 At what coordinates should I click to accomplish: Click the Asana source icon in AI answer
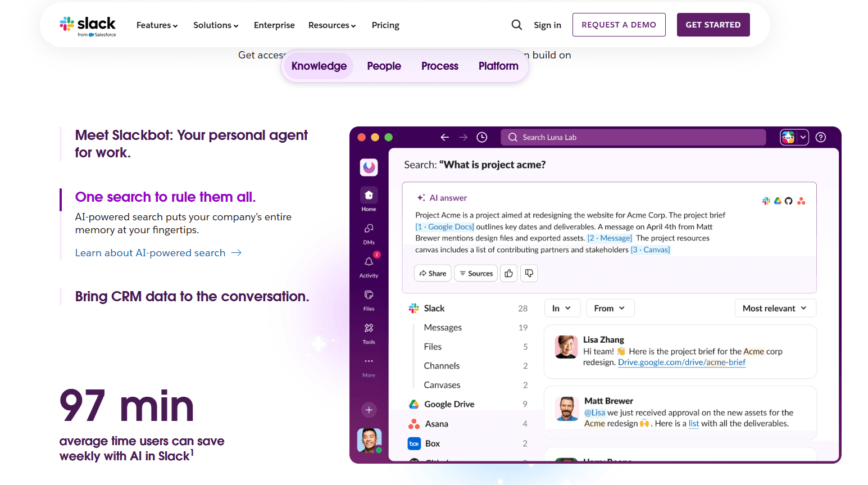tap(801, 201)
